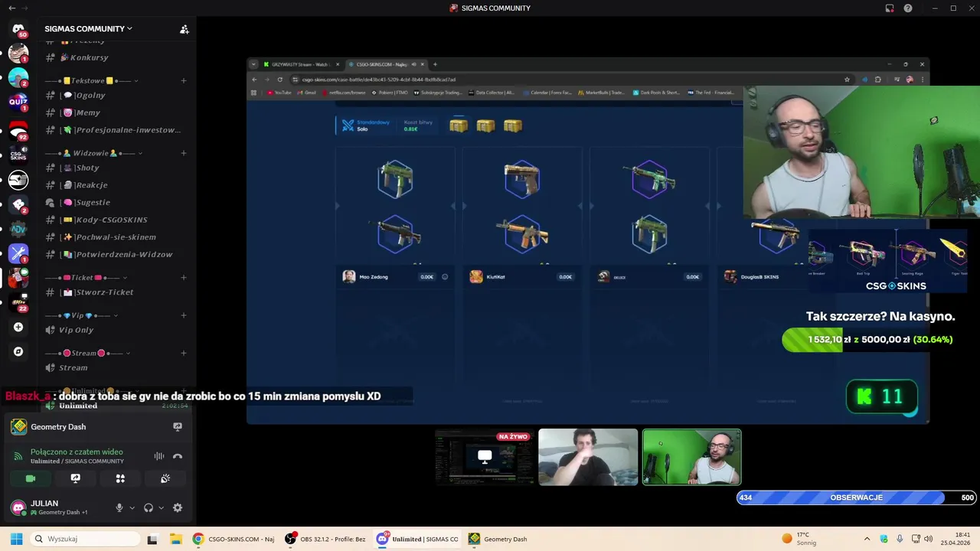Show hidden system tray icons

pyautogui.click(x=867, y=539)
